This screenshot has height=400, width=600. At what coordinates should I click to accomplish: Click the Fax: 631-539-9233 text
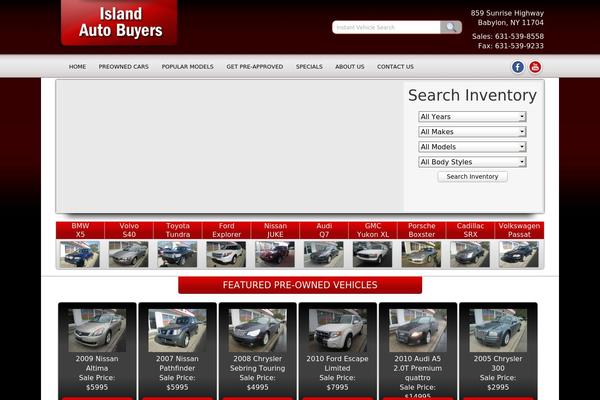(x=511, y=46)
